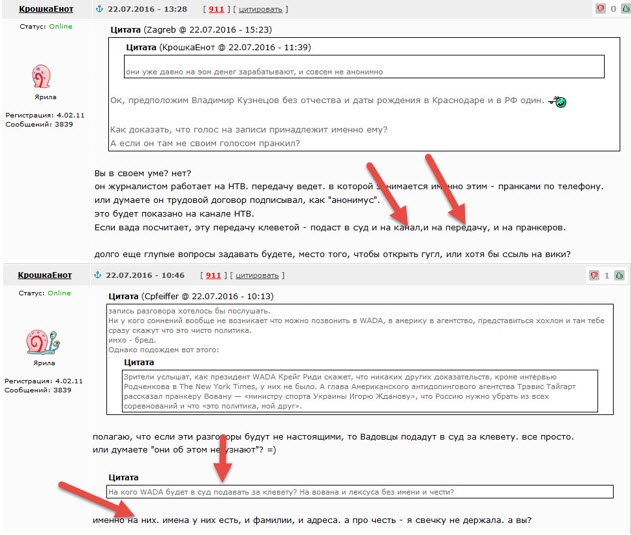This screenshot has width=631, height=535.
Task: Open КрошкаЕнот profile in 10:46 post header
Action: point(45,275)
